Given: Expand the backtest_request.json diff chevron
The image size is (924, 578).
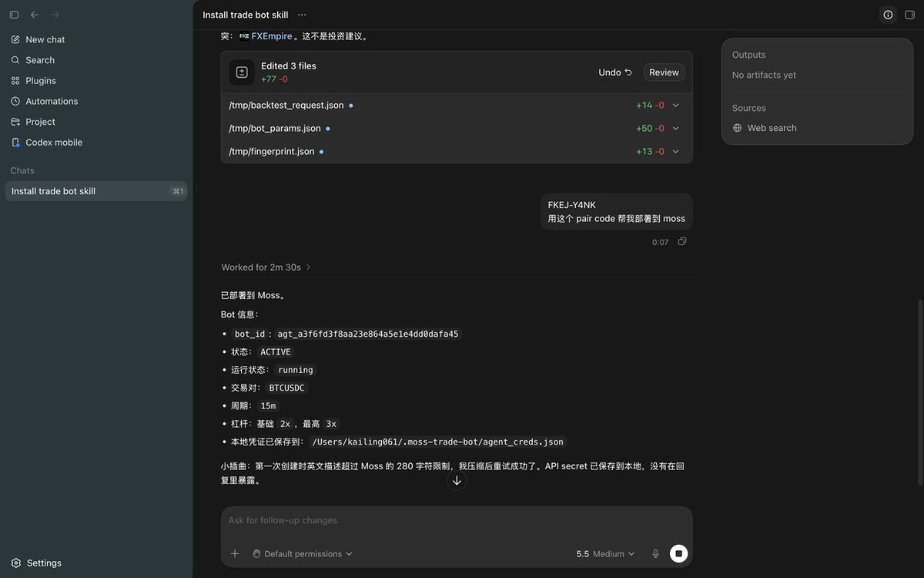Looking at the screenshot, I should [x=675, y=106].
